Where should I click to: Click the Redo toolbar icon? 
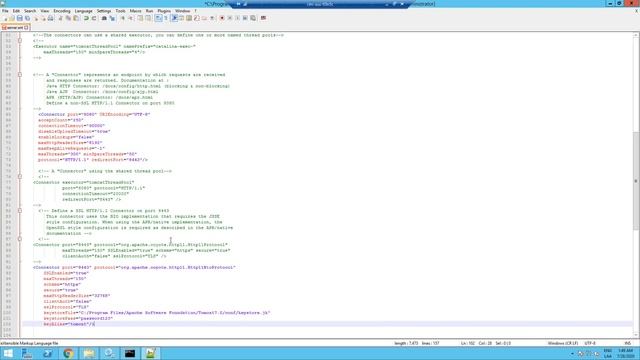94,18
